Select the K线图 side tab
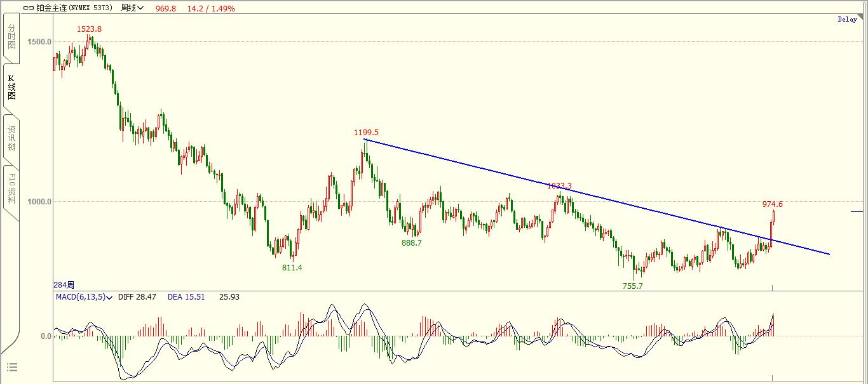The width and height of the screenshot is (868, 384). pyautogui.click(x=11, y=88)
